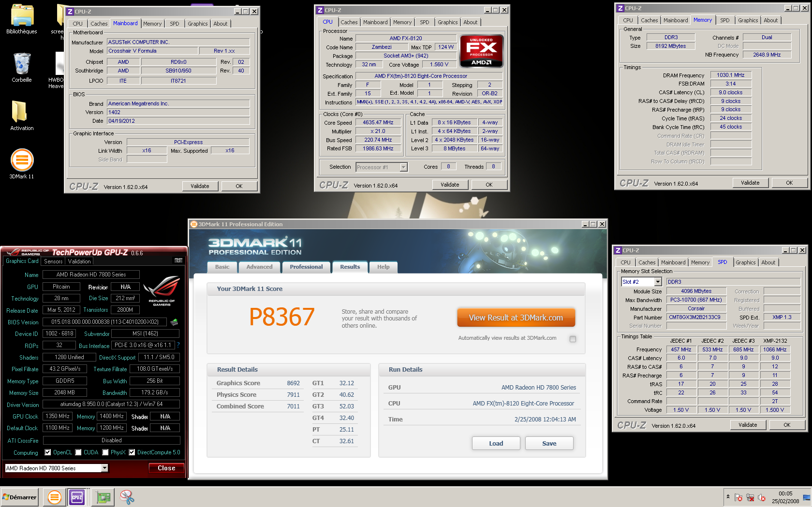
Task: Click the NB Frequency 2648.9 MHz value
Action: click(x=767, y=55)
